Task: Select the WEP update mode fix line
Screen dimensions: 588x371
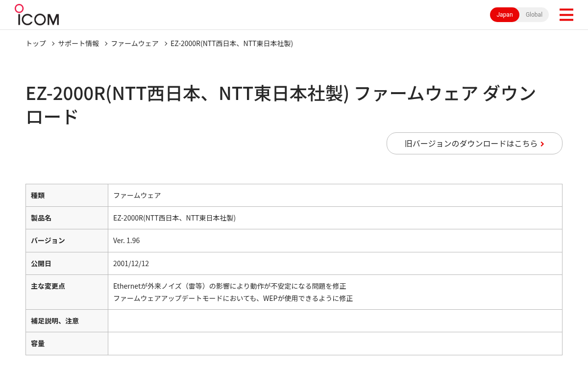Action: click(233, 298)
